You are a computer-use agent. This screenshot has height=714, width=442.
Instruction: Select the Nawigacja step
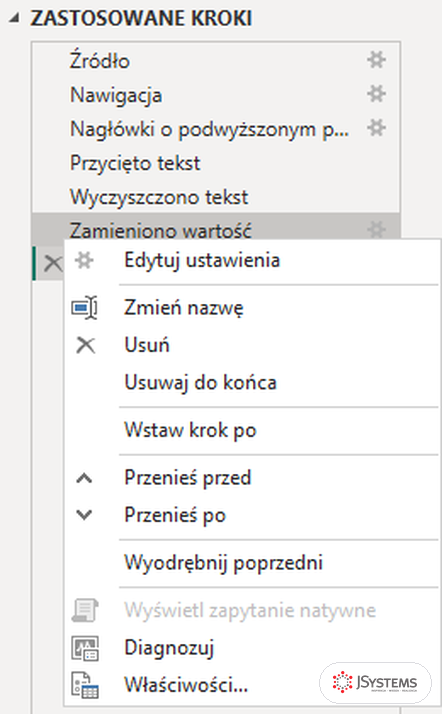click(x=216, y=95)
